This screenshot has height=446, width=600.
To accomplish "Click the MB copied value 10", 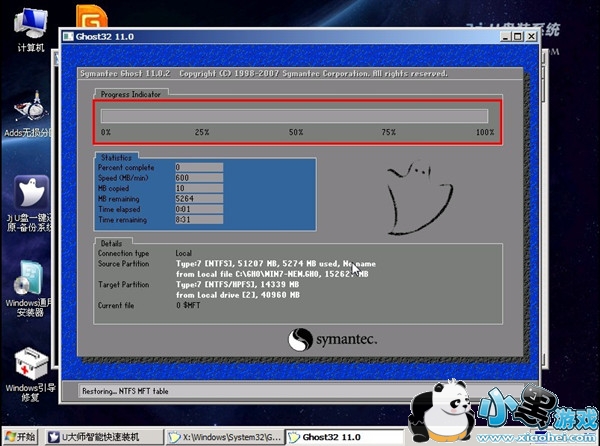I will click(199, 188).
